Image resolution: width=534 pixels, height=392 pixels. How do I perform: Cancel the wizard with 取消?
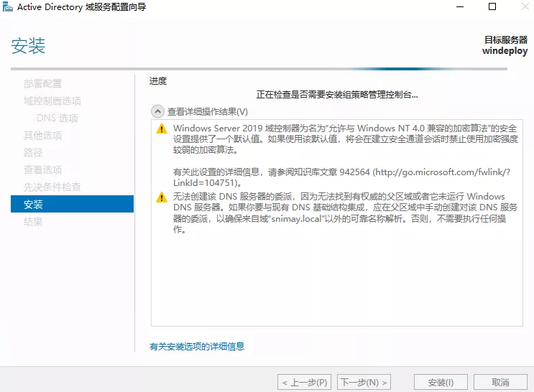pyautogui.click(x=500, y=382)
